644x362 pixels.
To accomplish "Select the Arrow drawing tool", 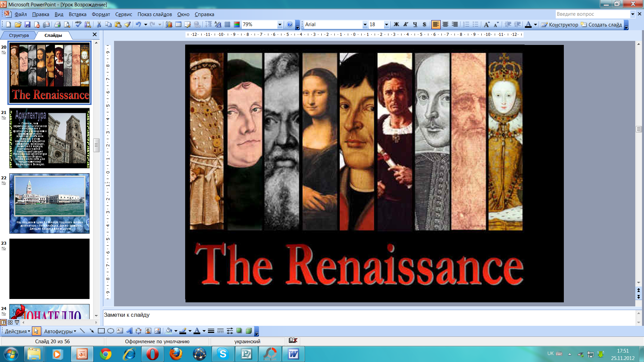I will point(92,331).
